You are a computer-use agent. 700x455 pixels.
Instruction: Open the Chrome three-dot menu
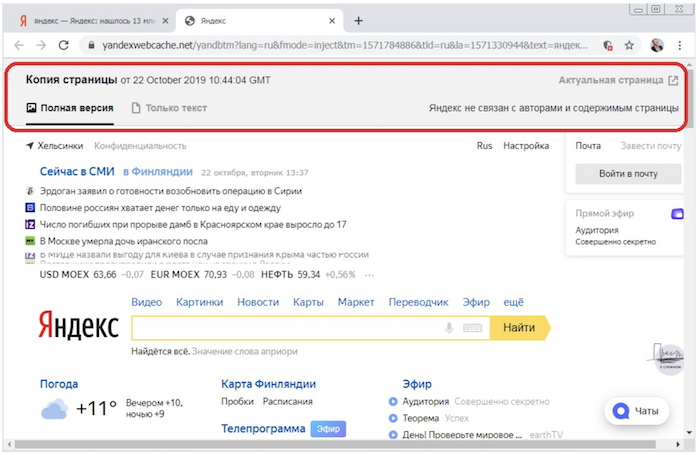tap(679, 45)
